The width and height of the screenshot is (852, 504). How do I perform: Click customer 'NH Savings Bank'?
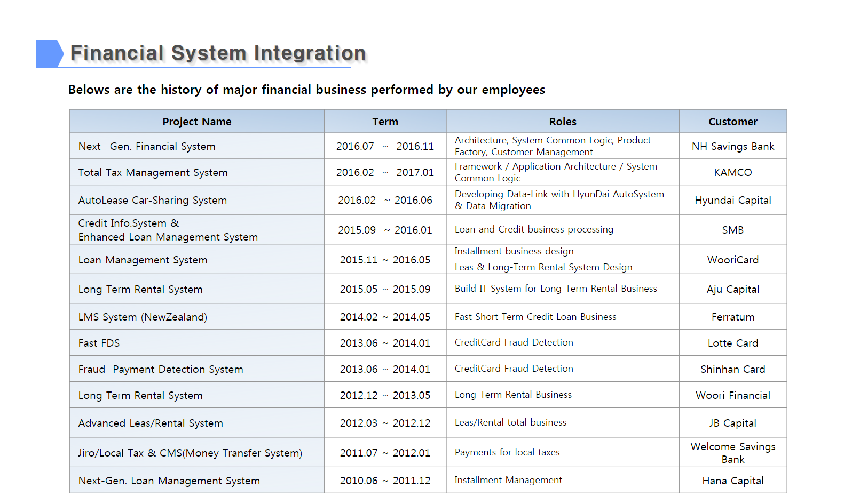pyautogui.click(x=733, y=146)
